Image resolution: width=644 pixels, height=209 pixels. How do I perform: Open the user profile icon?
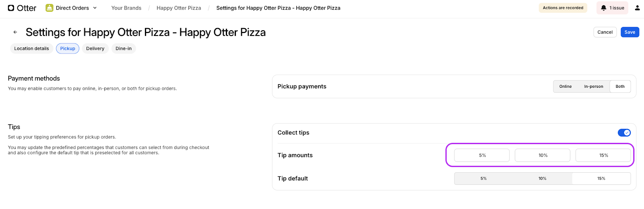pyautogui.click(x=637, y=8)
